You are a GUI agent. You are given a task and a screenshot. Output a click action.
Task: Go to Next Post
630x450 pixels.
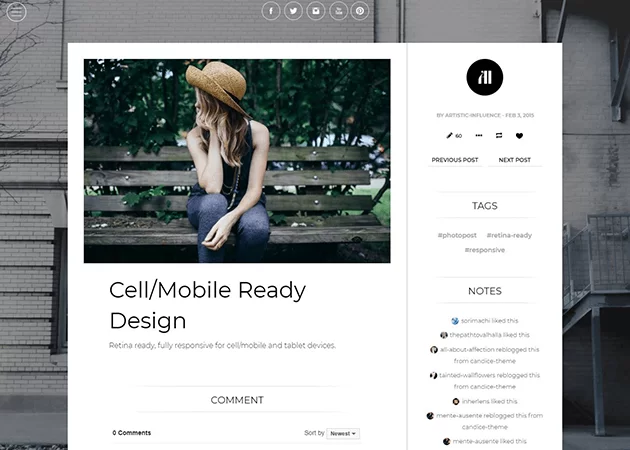point(514,160)
